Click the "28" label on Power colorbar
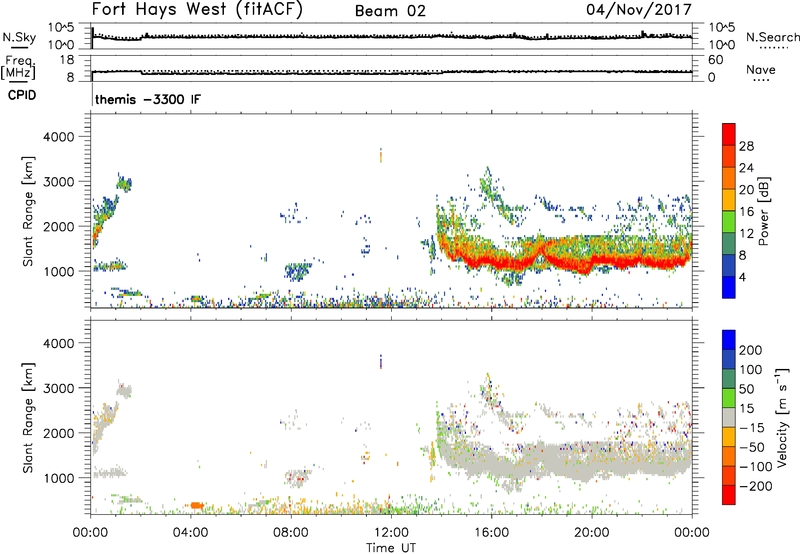Image resolution: width=800 pixels, height=554 pixels. [x=746, y=146]
